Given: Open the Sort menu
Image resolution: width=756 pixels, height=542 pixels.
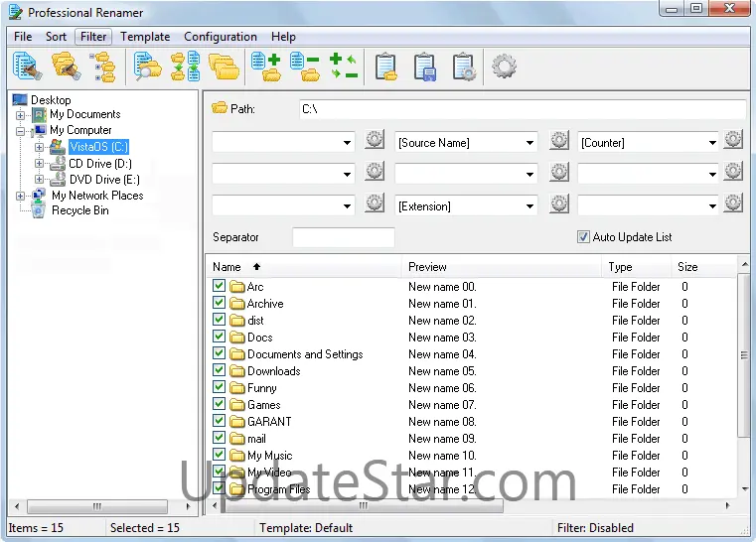Looking at the screenshot, I should click(x=56, y=37).
